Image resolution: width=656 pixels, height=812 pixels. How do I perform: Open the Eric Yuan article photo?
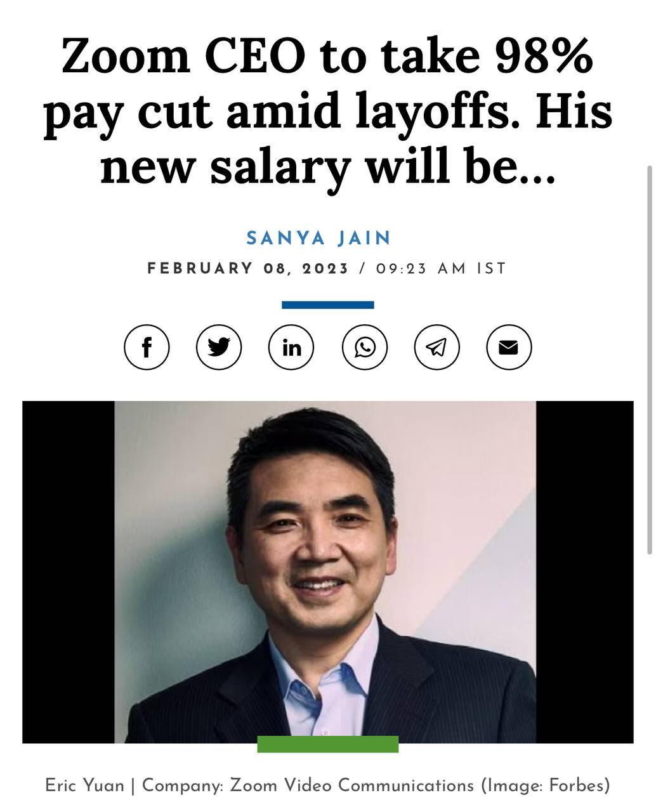[325, 572]
